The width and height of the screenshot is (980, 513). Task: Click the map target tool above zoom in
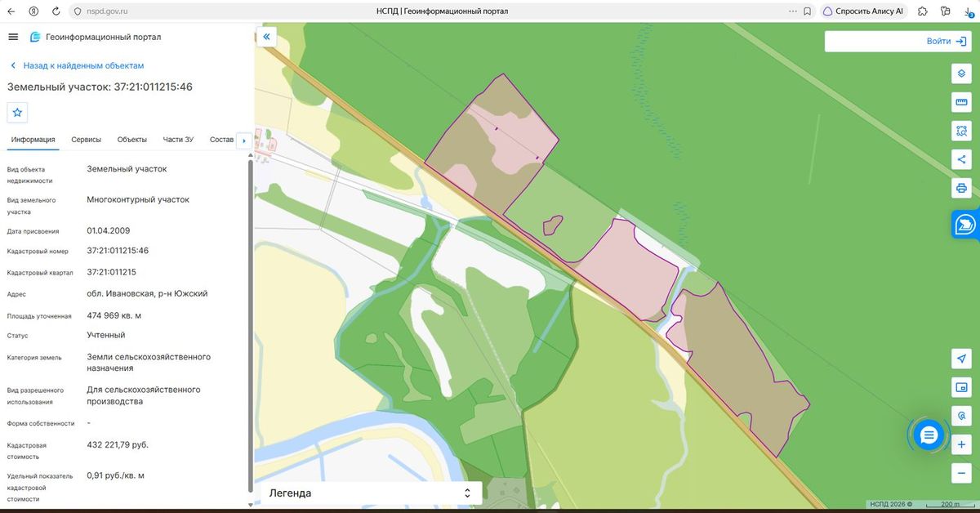[x=962, y=416]
